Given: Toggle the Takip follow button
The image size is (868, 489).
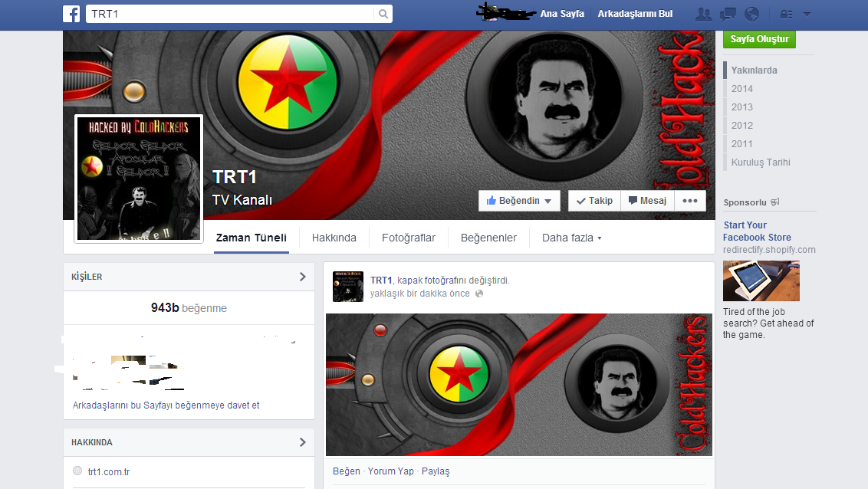Looking at the screenshot, I should (594, 201).
